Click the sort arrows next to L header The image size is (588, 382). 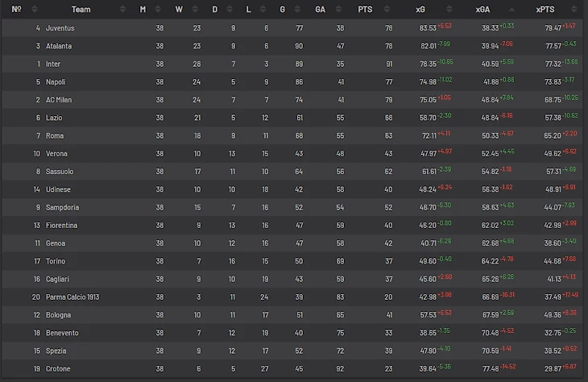tap(261, 10)
